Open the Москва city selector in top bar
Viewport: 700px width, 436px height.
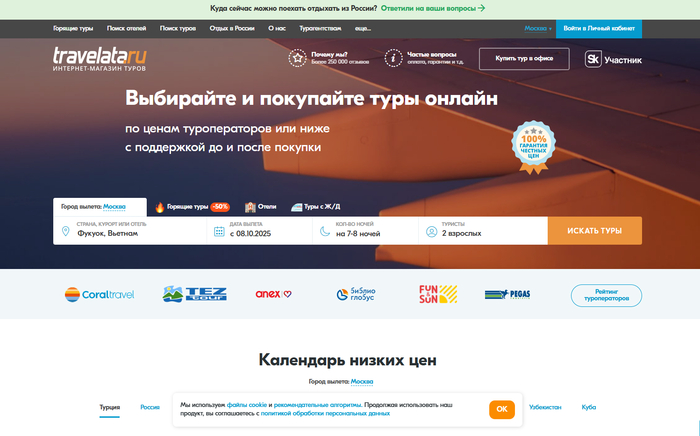tap(540, 28)
